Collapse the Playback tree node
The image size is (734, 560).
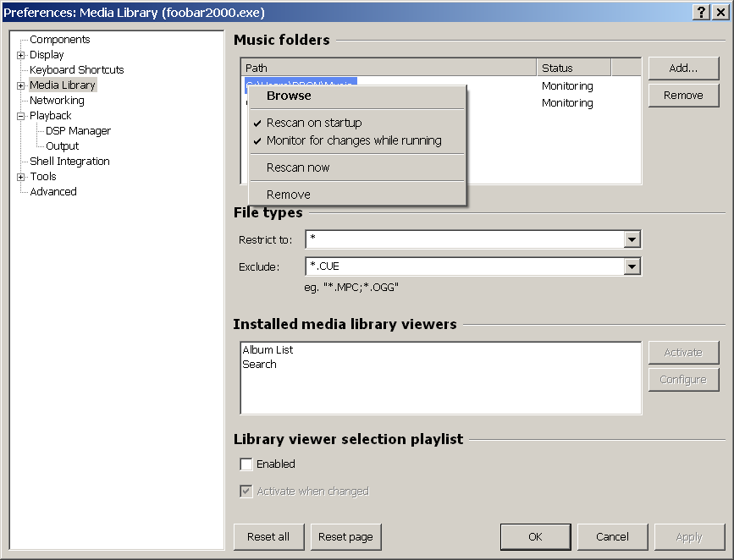20,116
